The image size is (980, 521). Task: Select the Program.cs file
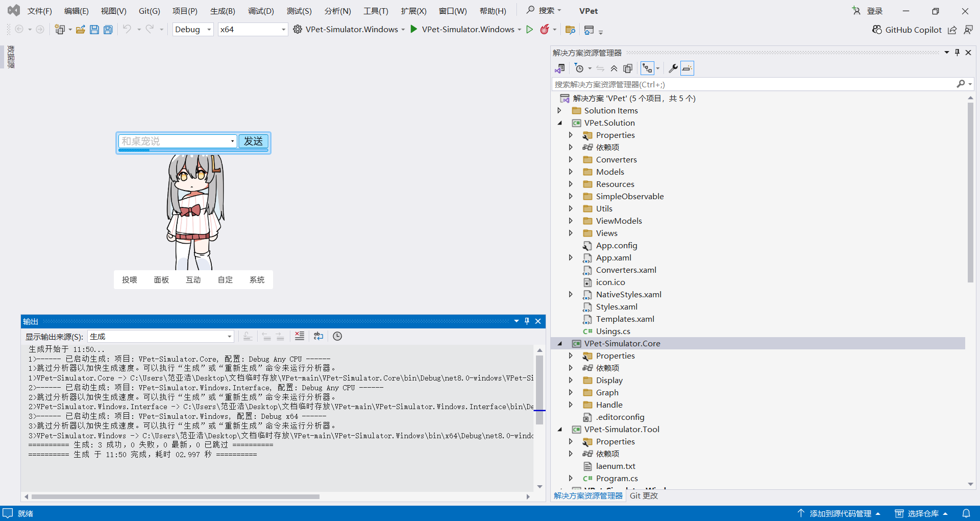point(617,478)
